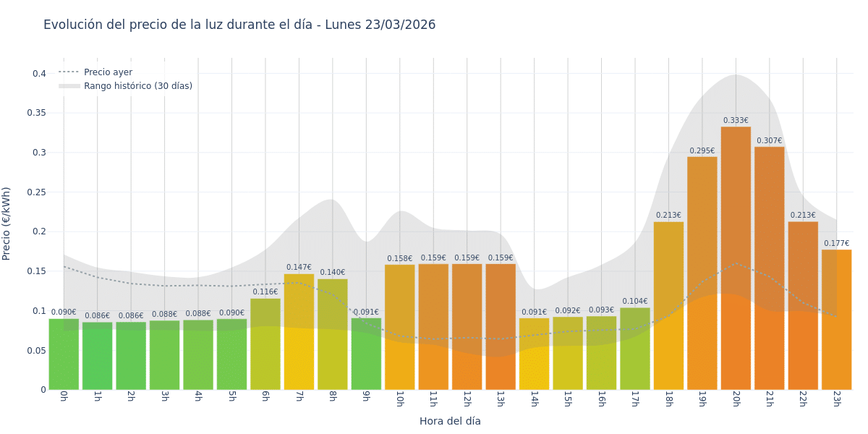
Task: Click the 'Hora del día' x-axis title
Action: [x=450, y=421]
